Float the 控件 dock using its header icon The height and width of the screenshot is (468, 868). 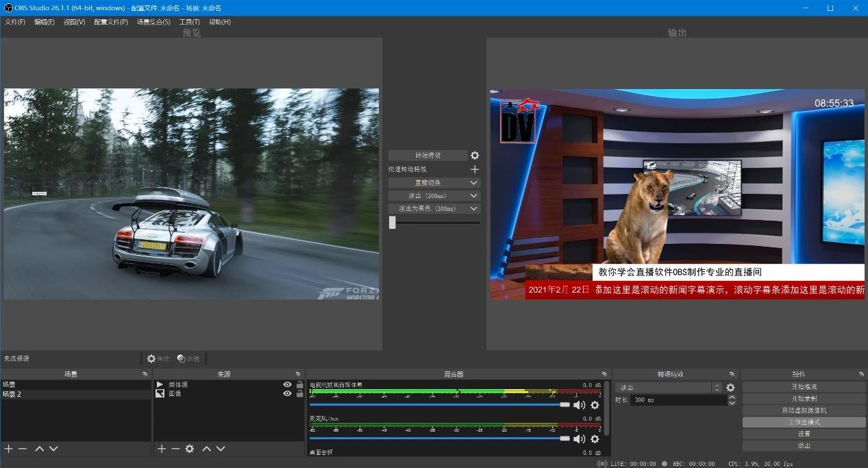(861, 374)
